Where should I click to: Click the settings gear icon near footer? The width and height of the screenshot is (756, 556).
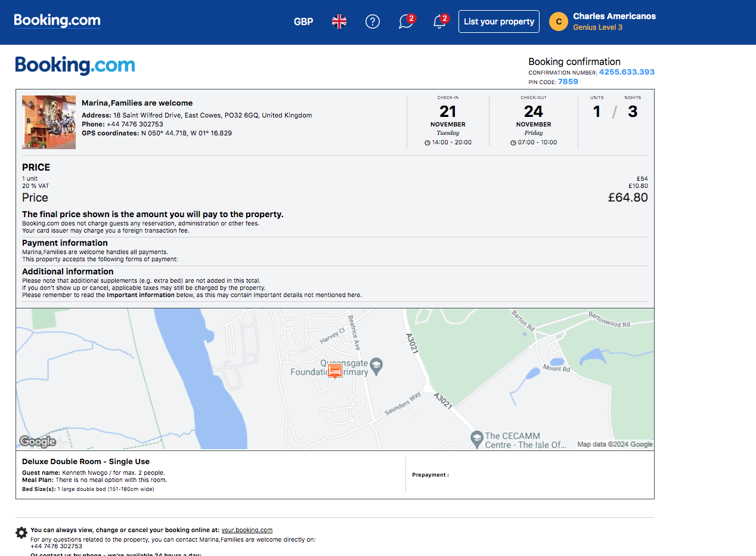coord(21,533)
